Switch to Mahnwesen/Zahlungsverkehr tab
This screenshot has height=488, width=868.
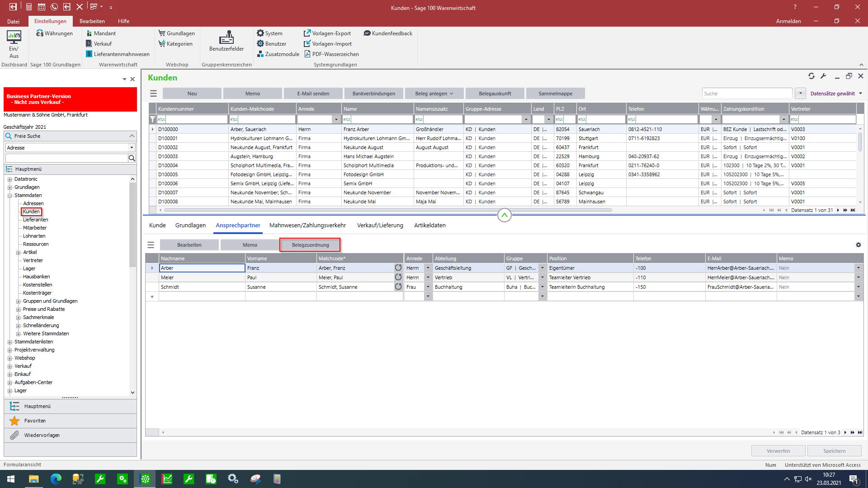pos(307,225)
